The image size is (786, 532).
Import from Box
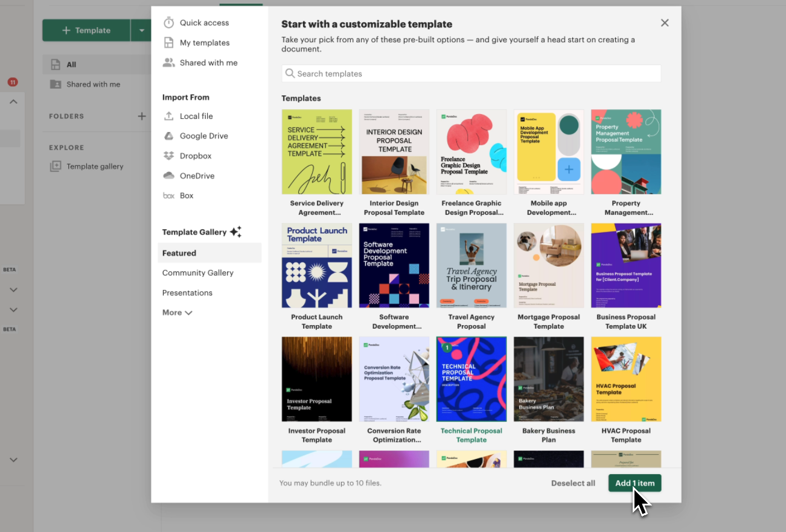point(186,195)
